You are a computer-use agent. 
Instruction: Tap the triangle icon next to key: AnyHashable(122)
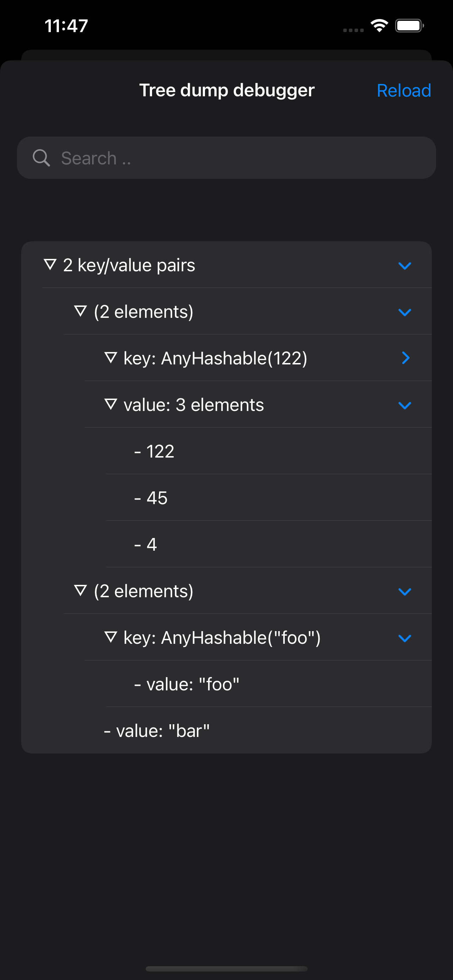[x=111, y=358]
